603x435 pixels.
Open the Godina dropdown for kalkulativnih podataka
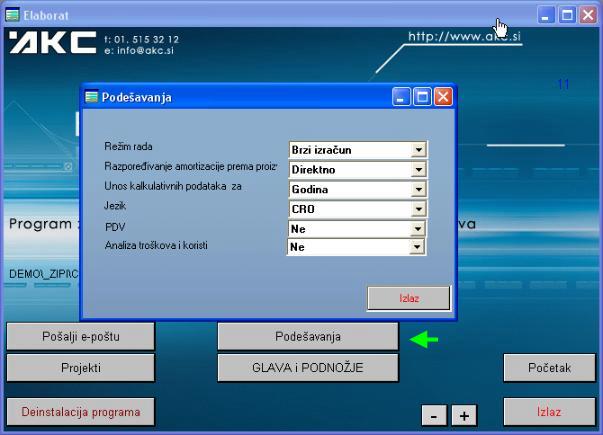(x=357, y=189)
